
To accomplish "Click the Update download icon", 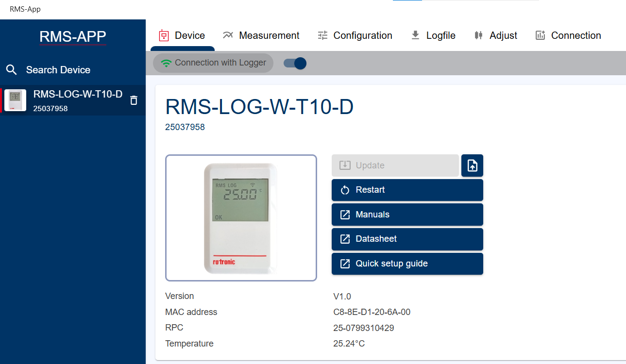I will tap(345, 165).
